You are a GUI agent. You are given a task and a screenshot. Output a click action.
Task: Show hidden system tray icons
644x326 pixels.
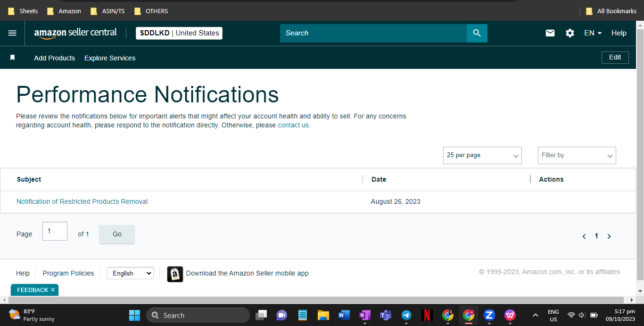tap(535, 315)
